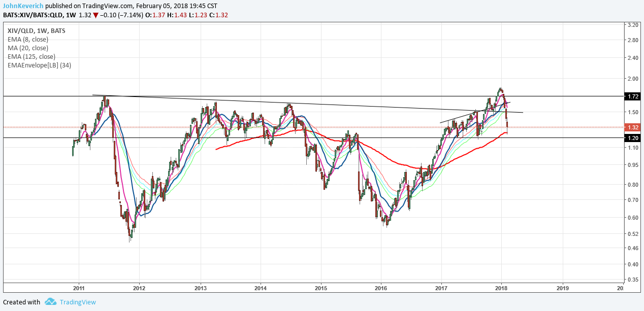
Task: Click the 2014 label on time axis
Action: (x=261, y=287)
